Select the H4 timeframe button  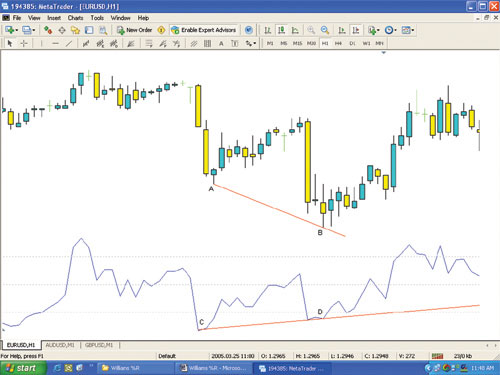(x=338, y=43)
